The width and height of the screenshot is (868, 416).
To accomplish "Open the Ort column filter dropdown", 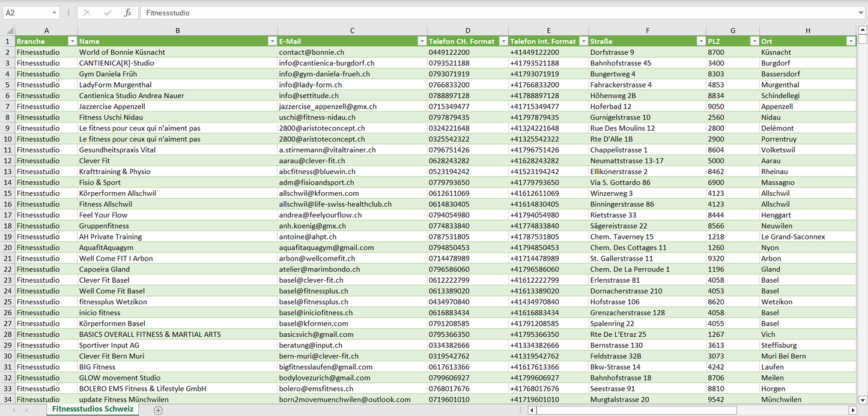I will coord(851,41).
